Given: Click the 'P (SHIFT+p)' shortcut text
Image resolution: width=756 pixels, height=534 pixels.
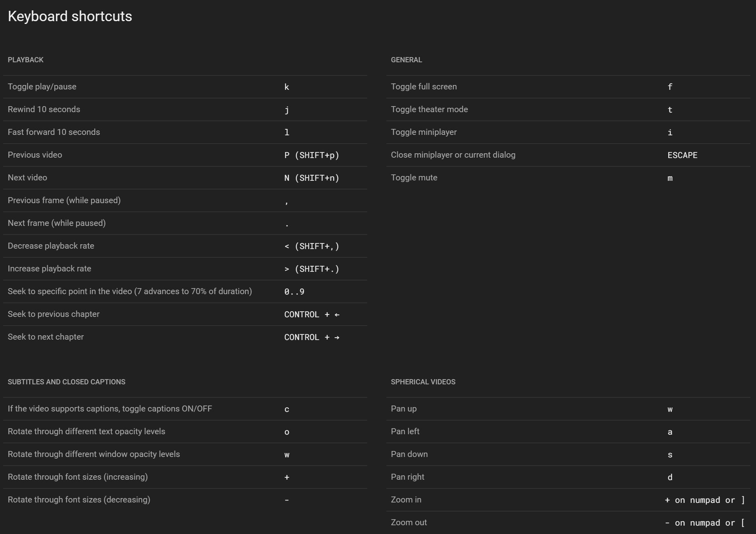Looking at the screenshot, I should coord(312,155).
